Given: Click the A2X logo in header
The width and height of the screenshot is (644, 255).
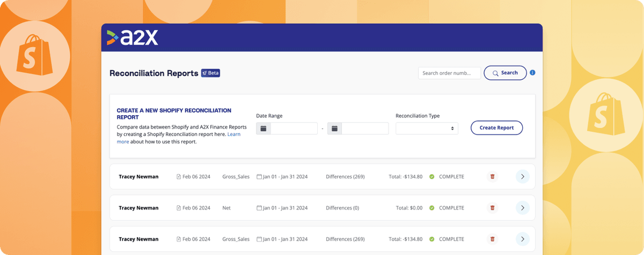Looking at the screenshot, I should coord(132,37).
